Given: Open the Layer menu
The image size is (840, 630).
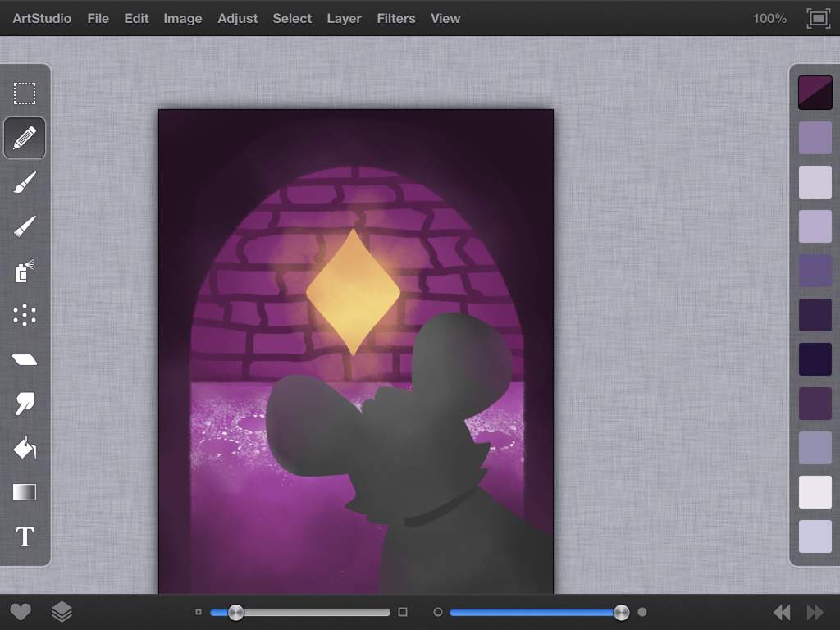Looking at the screenshot, I should click(344, 19).
